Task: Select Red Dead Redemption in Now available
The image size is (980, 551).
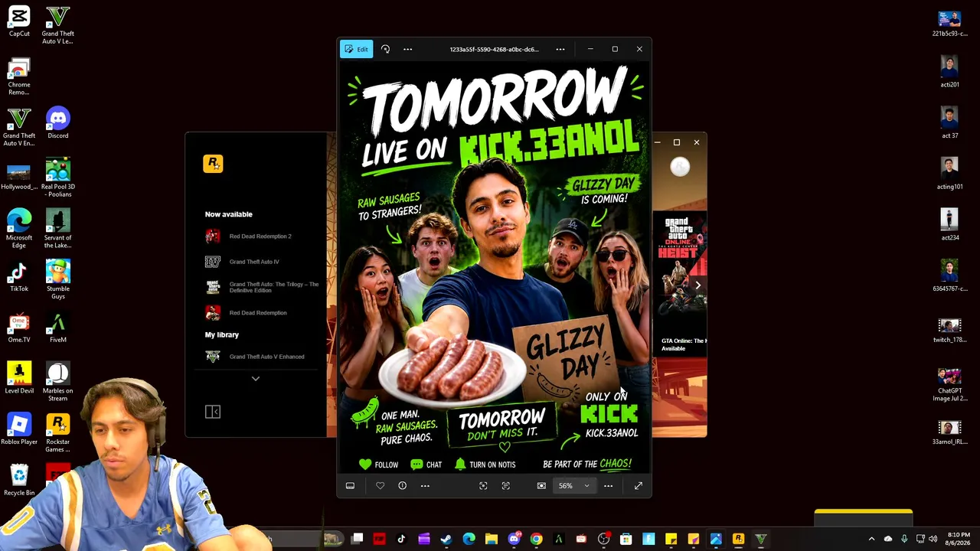Action: pos(247,313)
